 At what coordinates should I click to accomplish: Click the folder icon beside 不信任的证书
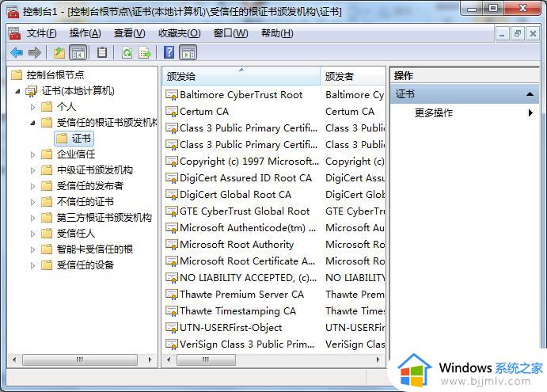(x=47, y=201)
